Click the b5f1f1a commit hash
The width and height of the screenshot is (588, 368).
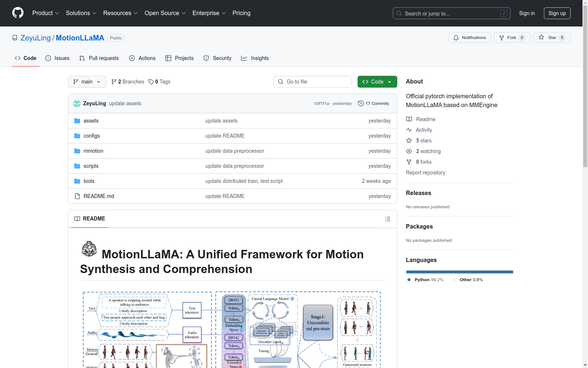click(322, 103)
